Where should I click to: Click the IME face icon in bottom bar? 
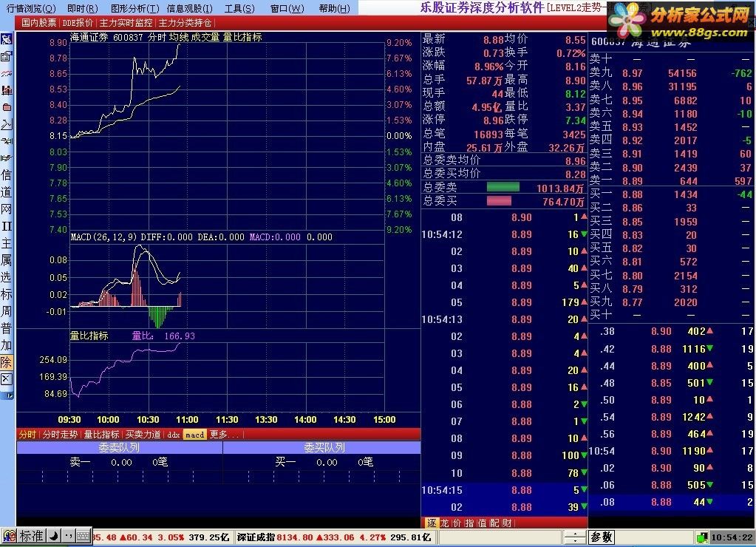9,535
